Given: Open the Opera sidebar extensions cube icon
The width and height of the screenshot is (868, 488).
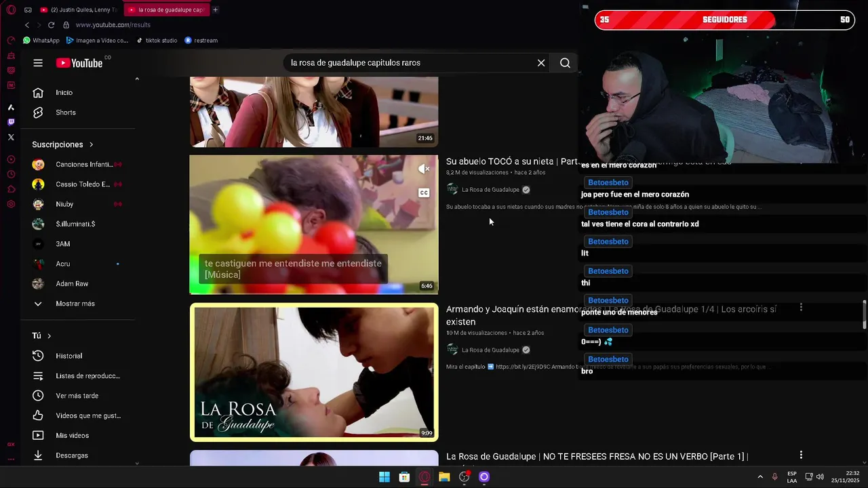Looking at the screenshot, I should (x=11, y=189).
